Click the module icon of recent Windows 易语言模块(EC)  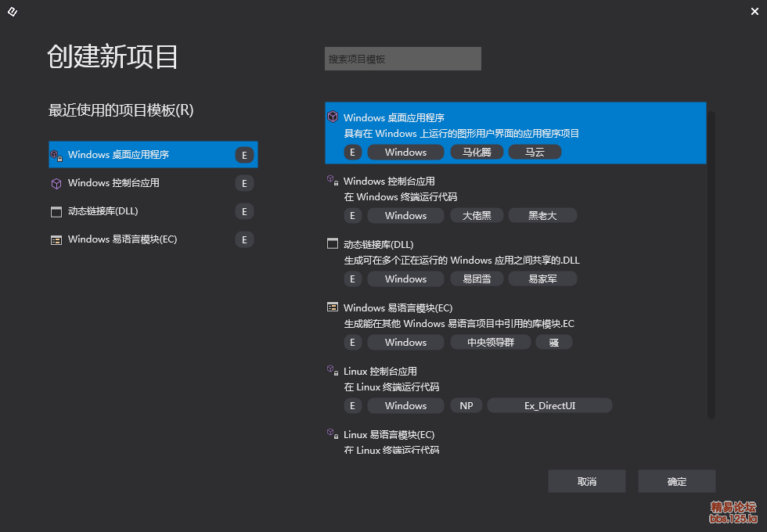[56, 240]
